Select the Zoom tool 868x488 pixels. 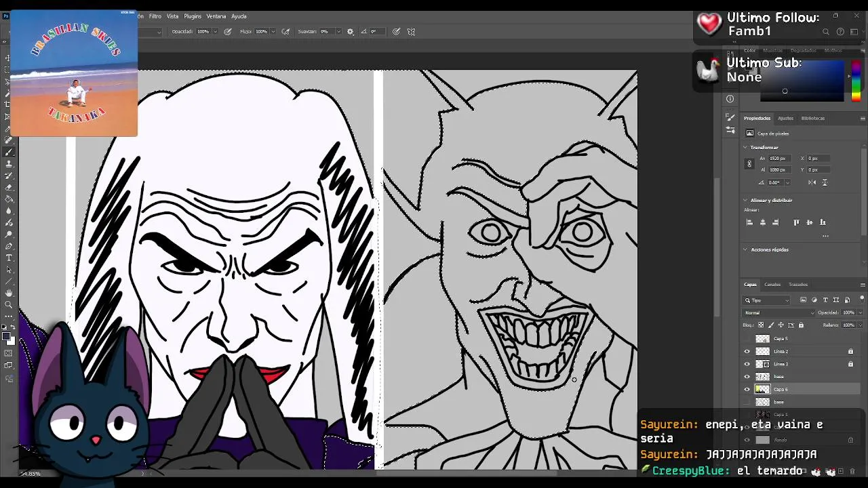point(9,305)
